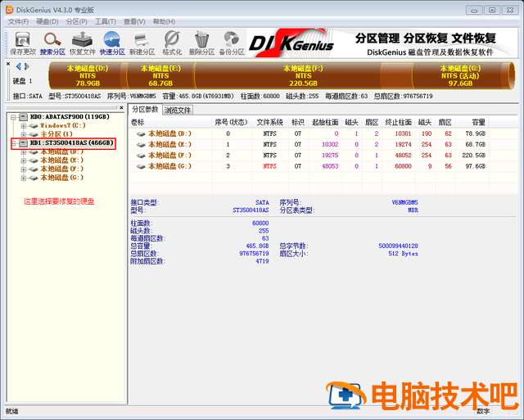The width and height of the screenshot is (524, 420).
Task: Select HD0:ADATASP900(119GB) in the tree
Action: tap(70, 117)
